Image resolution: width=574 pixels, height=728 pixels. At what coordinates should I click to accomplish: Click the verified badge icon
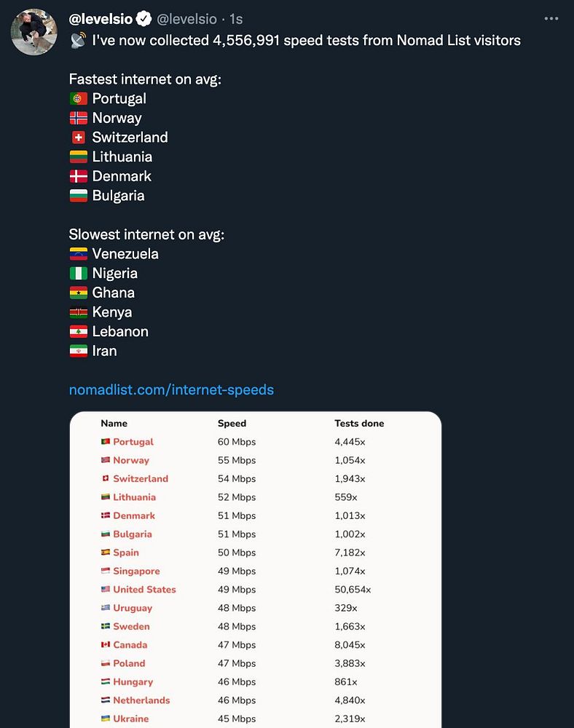[x=145, y=20]
